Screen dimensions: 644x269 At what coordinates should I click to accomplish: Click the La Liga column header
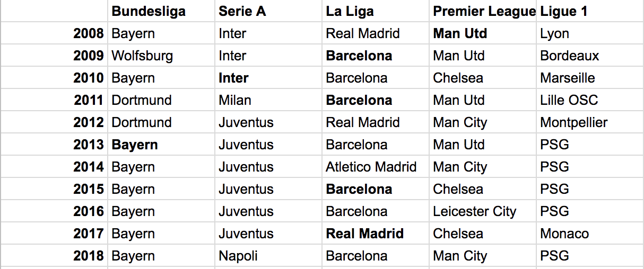(x=376, y=11)
